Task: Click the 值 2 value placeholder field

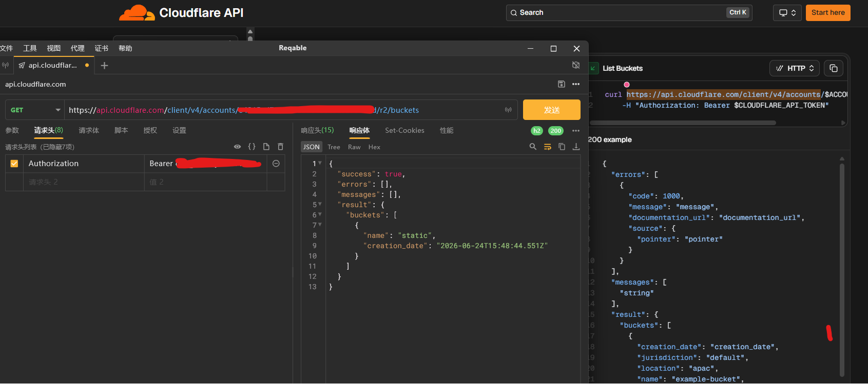Action: (205, 182)
